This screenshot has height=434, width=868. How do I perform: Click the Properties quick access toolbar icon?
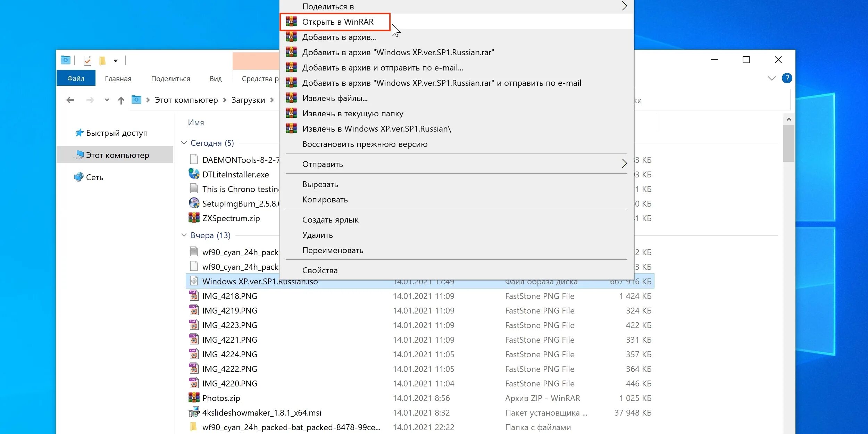pos(87,61)
